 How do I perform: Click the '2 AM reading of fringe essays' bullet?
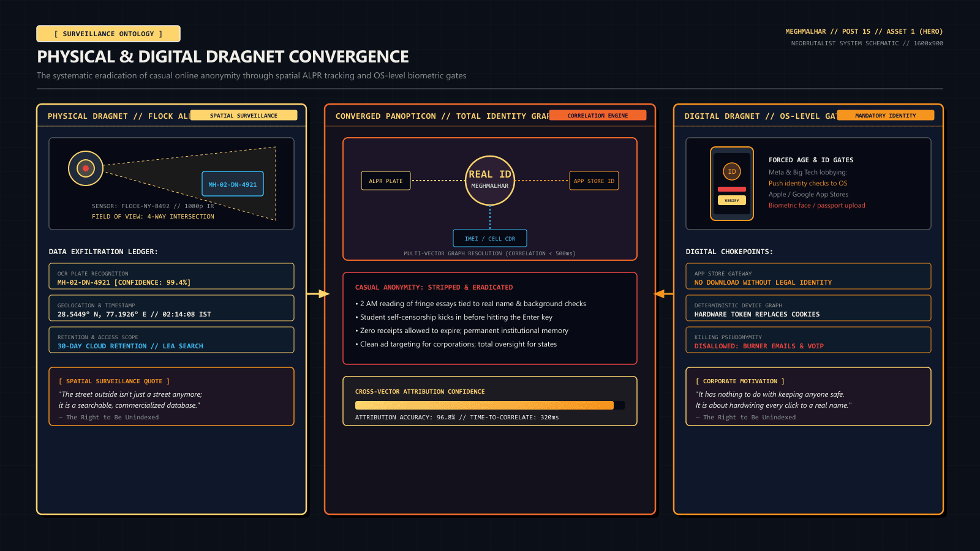click(470, 304)
